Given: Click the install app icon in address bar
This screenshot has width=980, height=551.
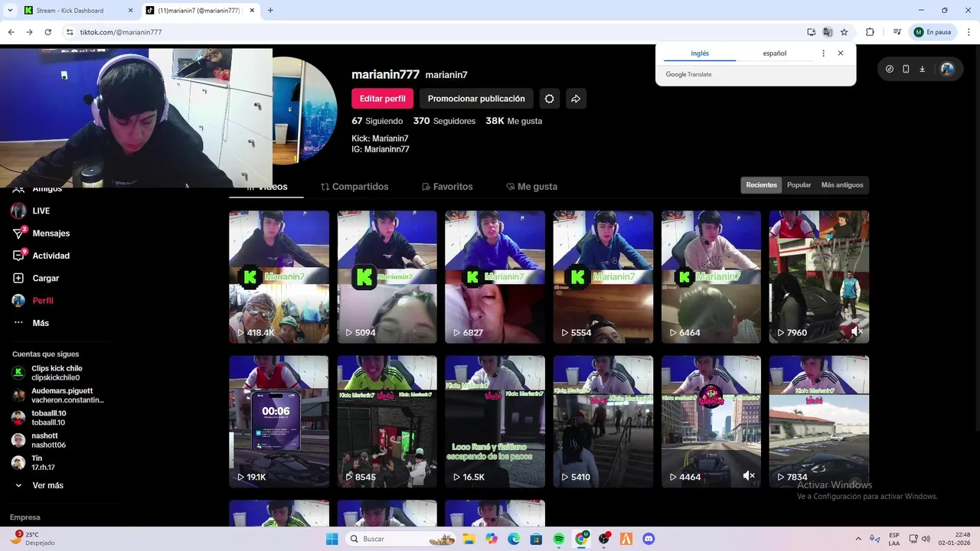Looking at the screenshot, I should [x=811, y=32].
